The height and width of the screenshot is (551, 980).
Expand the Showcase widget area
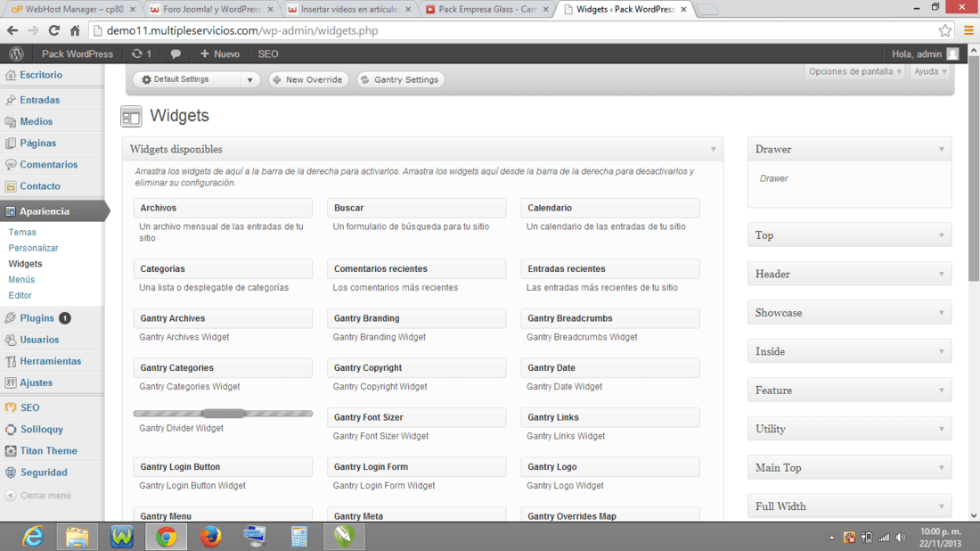coord(942,313)
